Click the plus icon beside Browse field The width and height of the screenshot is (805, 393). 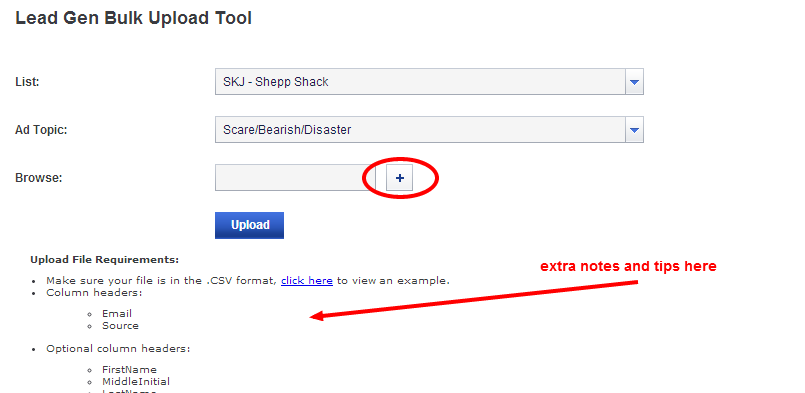pyautogui.click(x=399, y=178)
